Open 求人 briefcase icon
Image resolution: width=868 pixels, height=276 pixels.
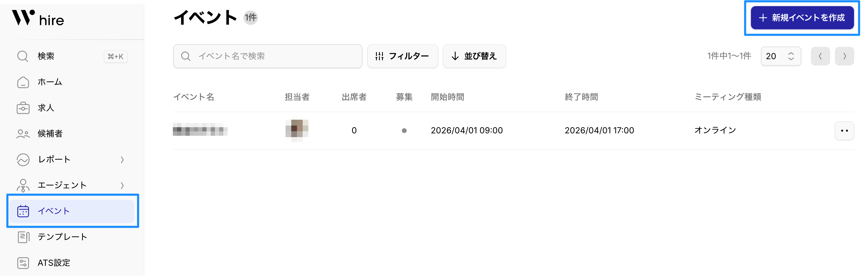pyautogui.click(x=23, y=108)
